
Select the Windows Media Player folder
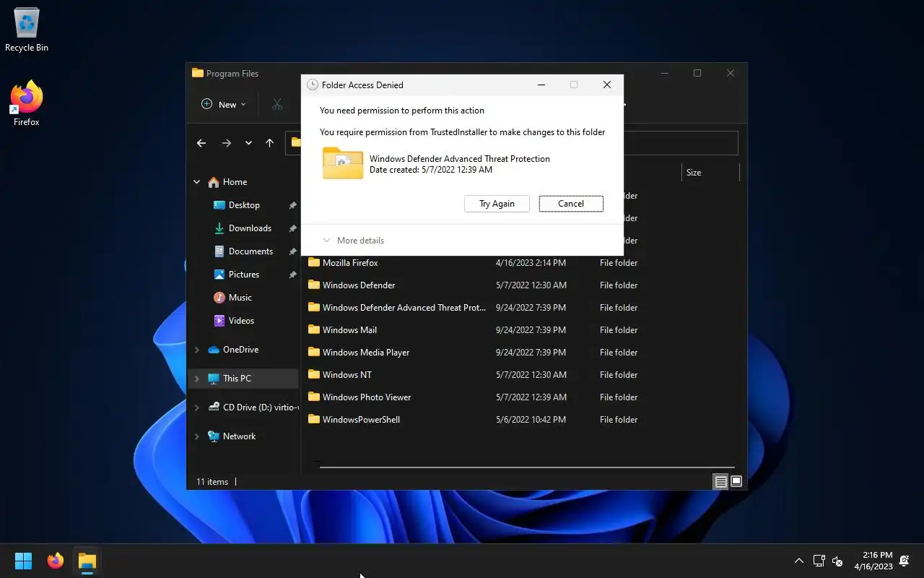pos(366,353)
